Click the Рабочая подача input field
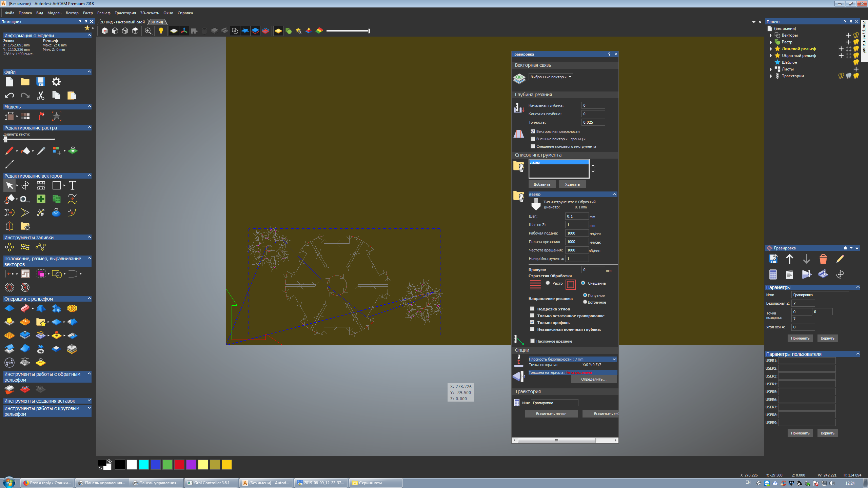Viewport: 868px width, 488px height. [576, 233]
